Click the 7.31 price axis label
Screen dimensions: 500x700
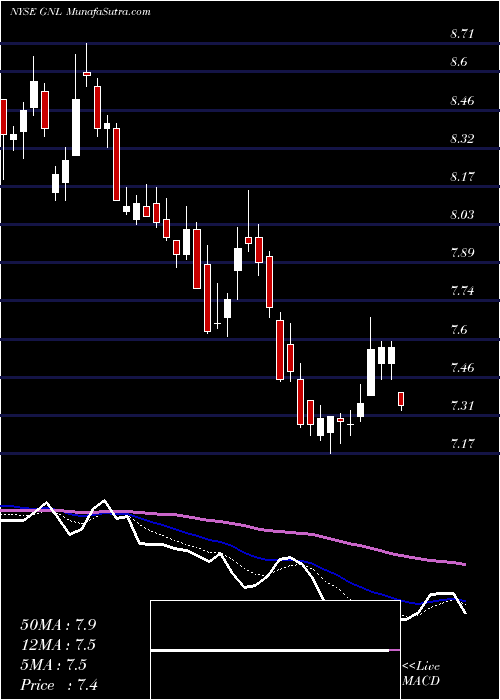coord(462,406)
